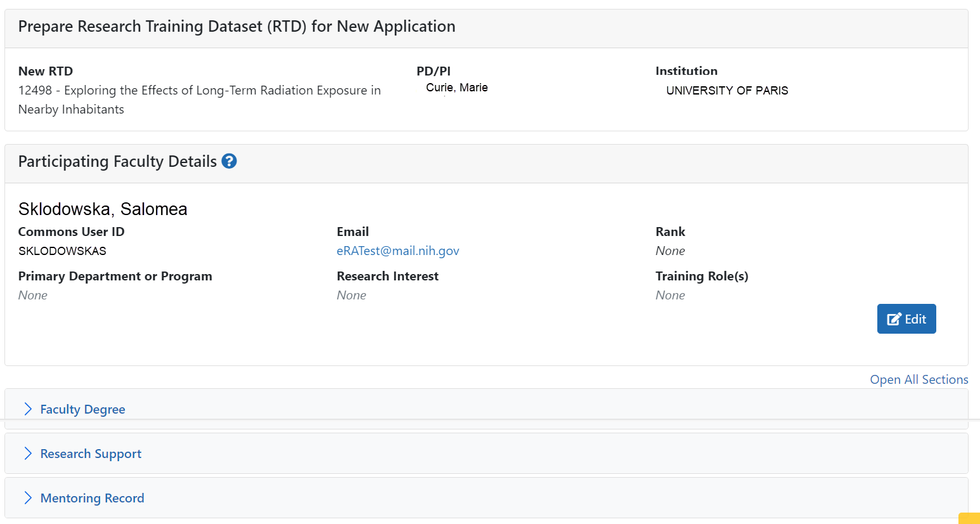Click the Participating Faculty Details heading
The width and height of the screenshot is (980, 524).
pos(117,162)
